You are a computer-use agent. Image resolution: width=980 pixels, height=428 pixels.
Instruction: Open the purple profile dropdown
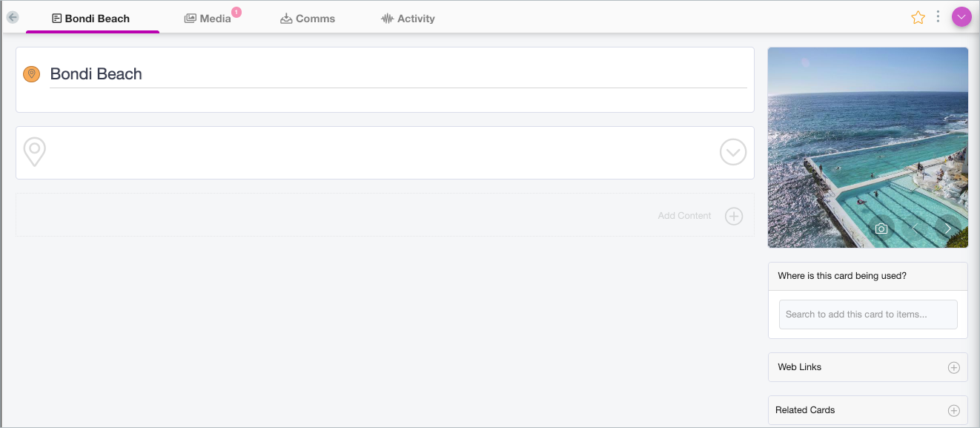(961, 17)
